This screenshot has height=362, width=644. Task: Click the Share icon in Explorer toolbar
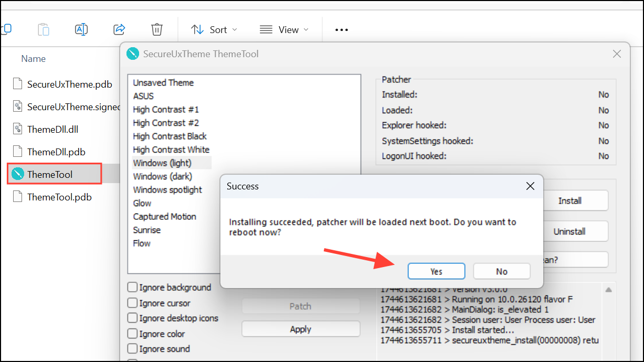(x=119, y=29)
